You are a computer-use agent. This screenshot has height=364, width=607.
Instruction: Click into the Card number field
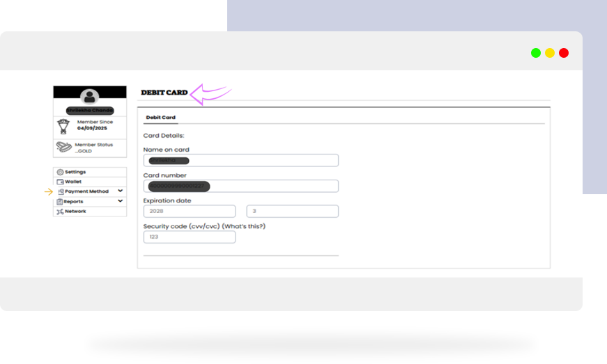tap(240, 186)
